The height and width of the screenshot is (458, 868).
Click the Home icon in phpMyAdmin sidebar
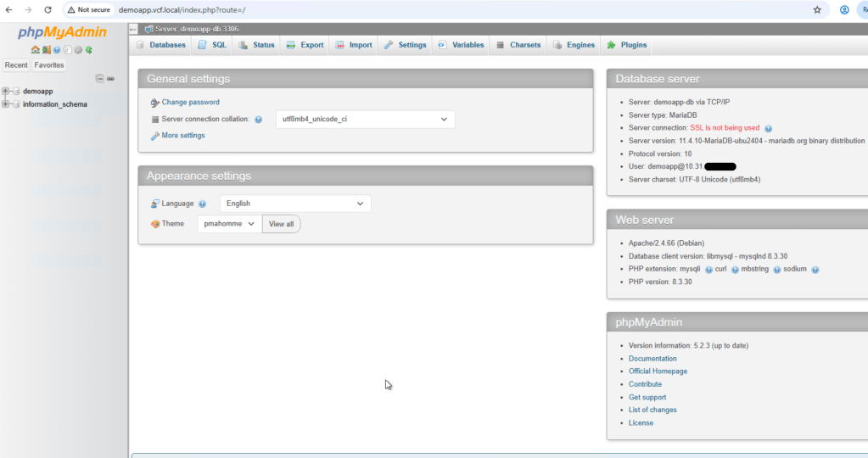coord(36,50)
